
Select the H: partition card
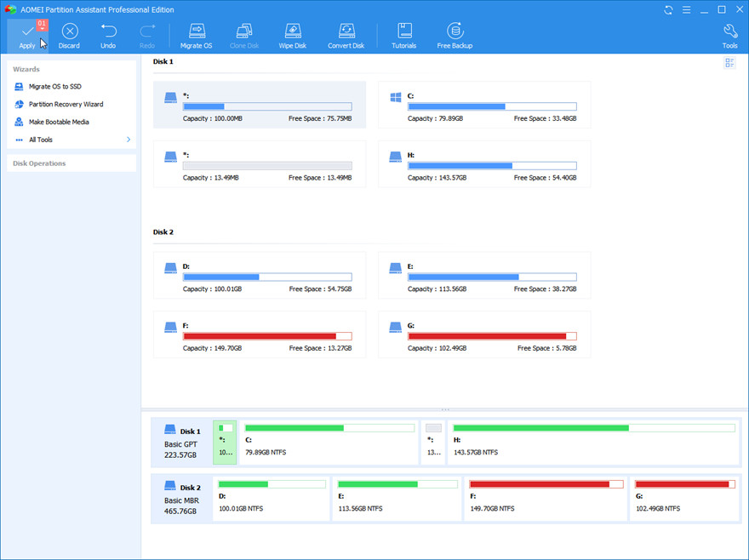[x=484, y=164]
